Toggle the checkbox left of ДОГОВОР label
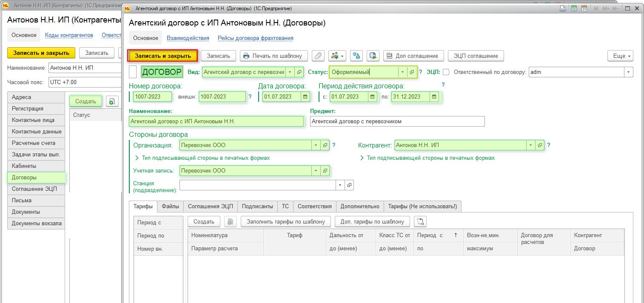 coord(133,72)
